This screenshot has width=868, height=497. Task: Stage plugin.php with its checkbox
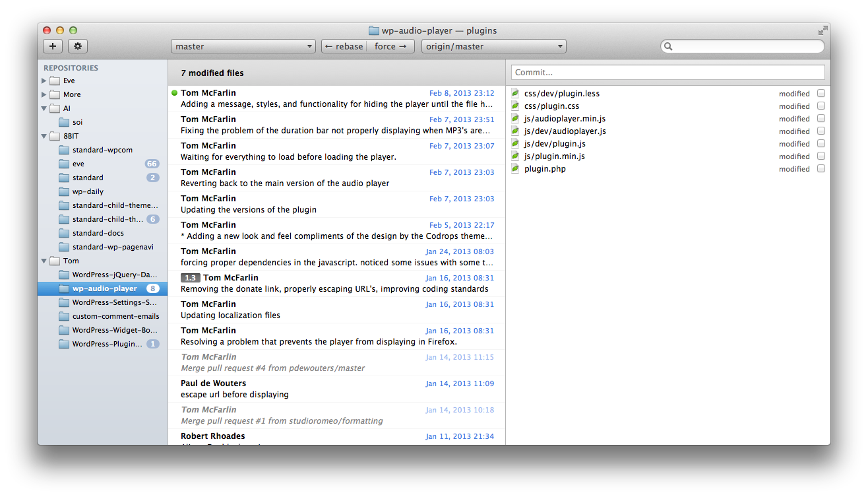[821, 169]
